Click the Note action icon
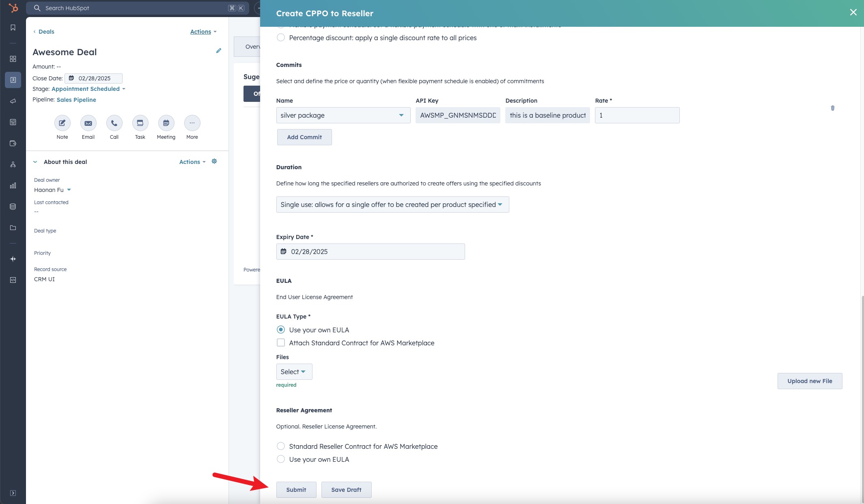The width and height of the screenshot is (864, 504). tap(62, 123)
